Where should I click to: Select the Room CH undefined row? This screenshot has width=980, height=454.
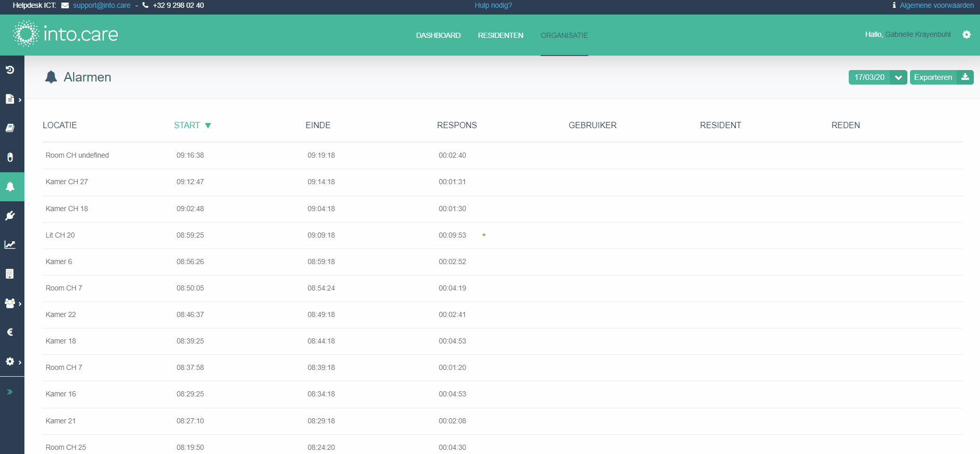click(x=503, y=156)
